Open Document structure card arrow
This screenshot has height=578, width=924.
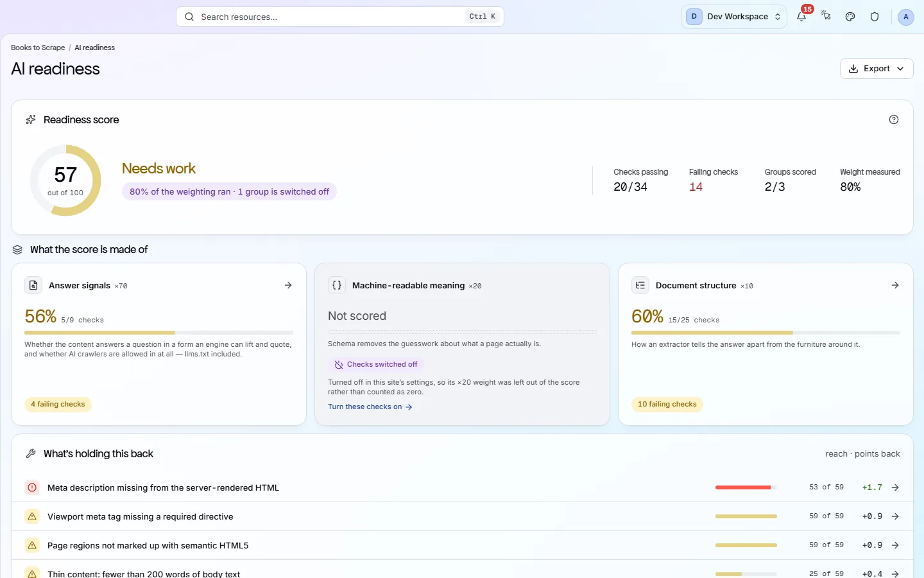(895, 285)
